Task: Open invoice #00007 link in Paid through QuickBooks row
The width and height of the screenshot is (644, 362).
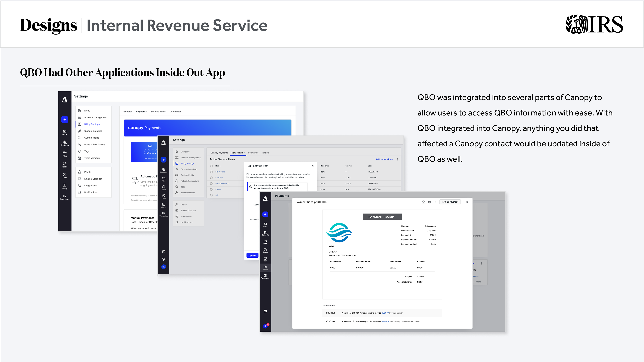Action: [x=385, y=322]
